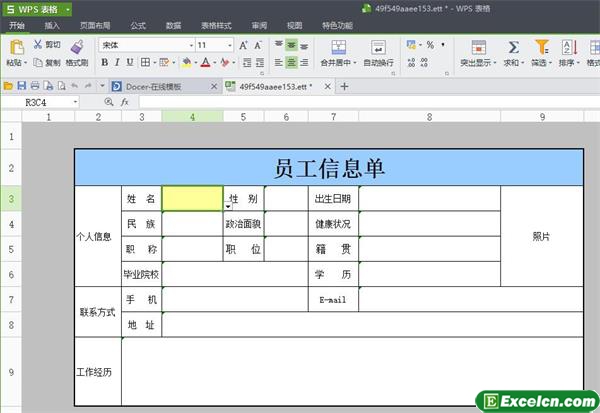This screenshot has width=600, height=413.
Task: Click the AutoSum (求和) sigma icon
Action: click(x=513, y=47)
